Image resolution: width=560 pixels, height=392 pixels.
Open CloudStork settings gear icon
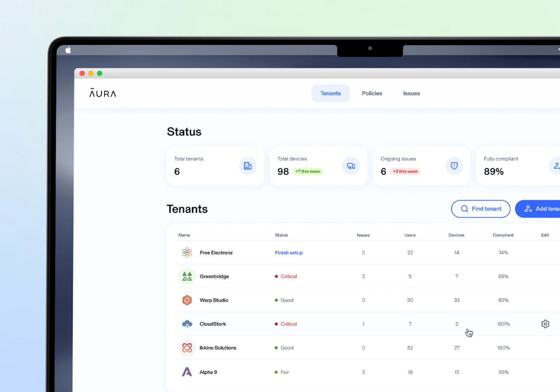[545, 324]
